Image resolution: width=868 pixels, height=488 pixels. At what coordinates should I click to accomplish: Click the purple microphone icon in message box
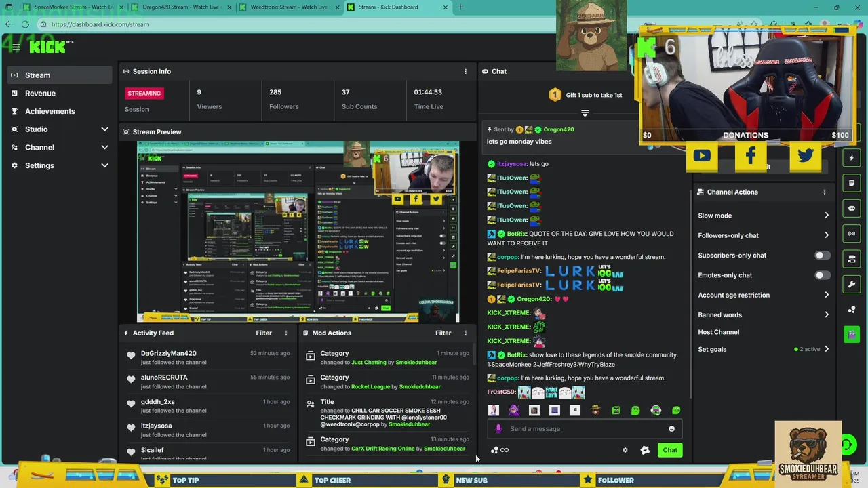pos(498,428)
